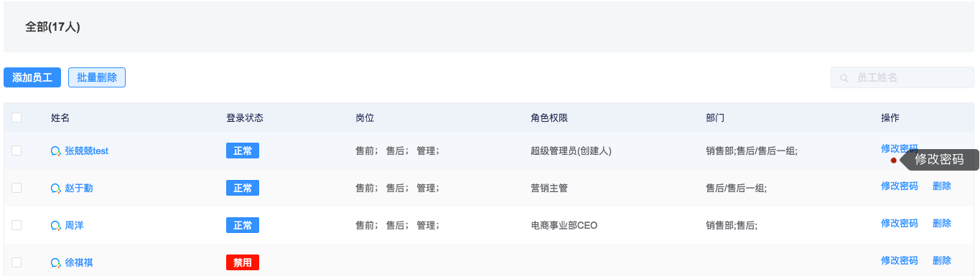This screenshot has width=980, height=276.
Task: Open employee 赵于勤's name link
Action: click(x=79, y=189)
